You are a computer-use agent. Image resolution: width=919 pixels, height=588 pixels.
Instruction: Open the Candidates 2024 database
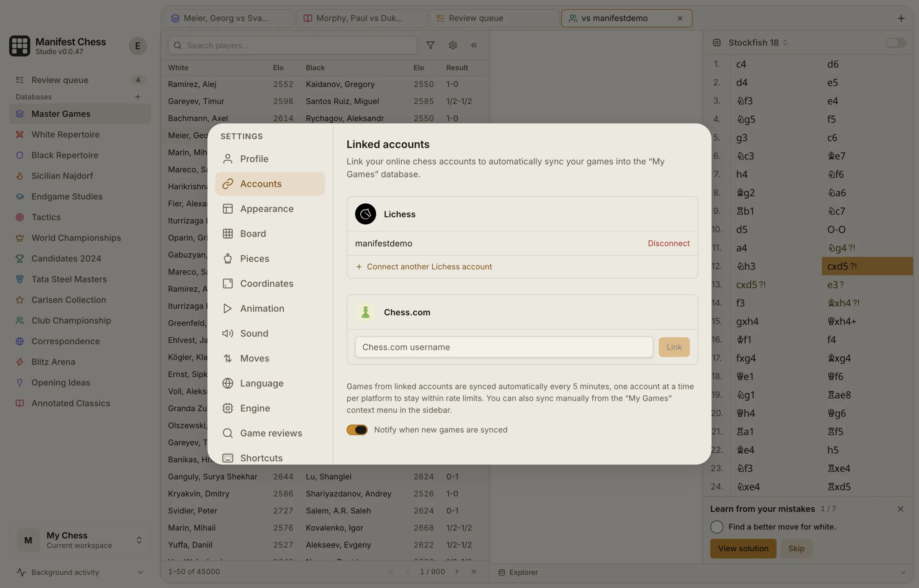(80, 258)
